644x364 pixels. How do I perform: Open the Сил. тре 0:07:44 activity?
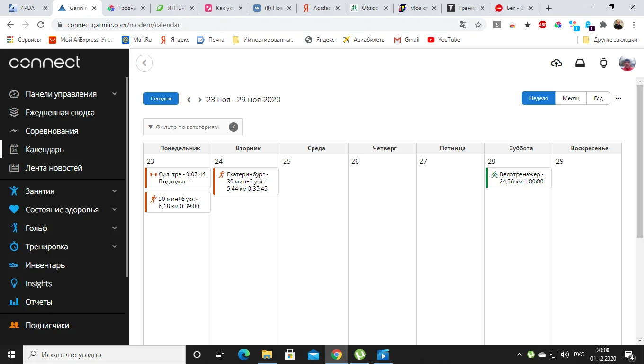coord(178,178)
